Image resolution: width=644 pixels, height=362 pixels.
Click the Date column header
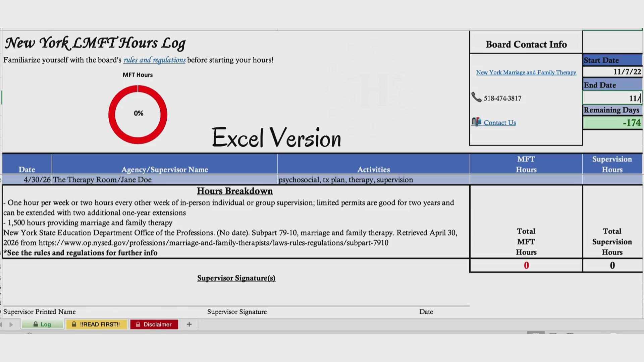pos(27,164)
